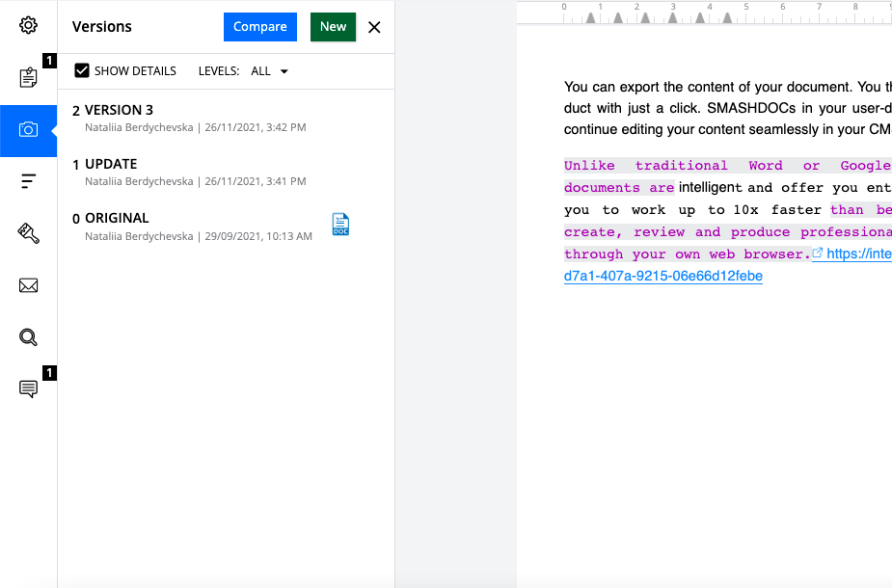892x588 pixels.
Task: Click timestamp 26/11/2021, 3:41 PM
Action: coord(256,181)
